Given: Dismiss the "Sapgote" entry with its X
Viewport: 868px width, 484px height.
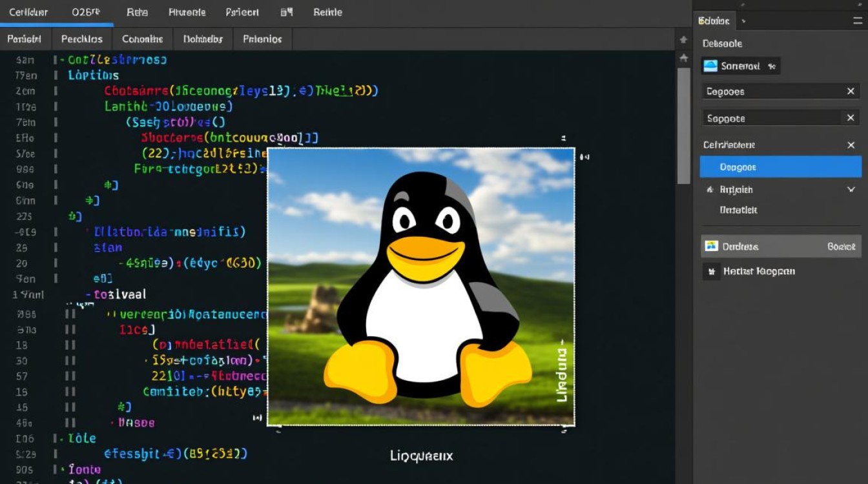Looking at the screenshot, I should [x=851, y=117].
